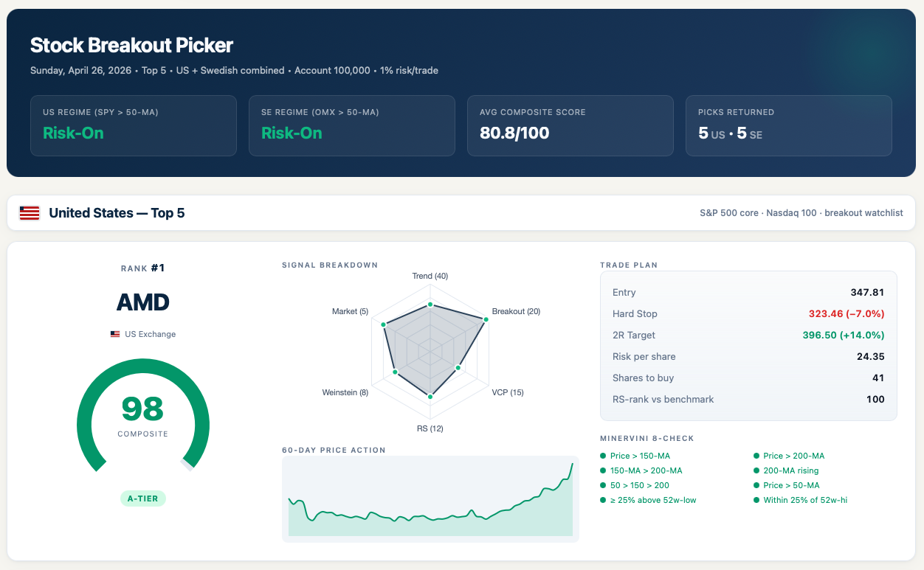Click the 50 > 150 > 200 check item
Screen dimensions: 924x570
[x=639, y=485]
